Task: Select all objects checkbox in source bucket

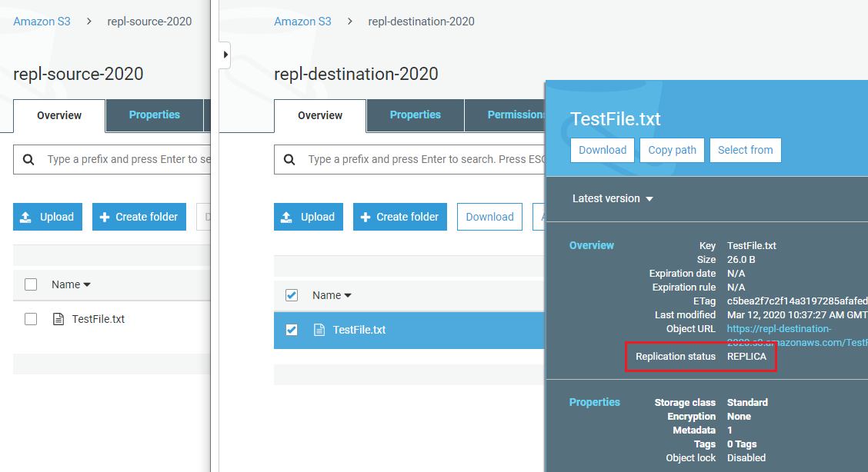Action: pos(31,284)
